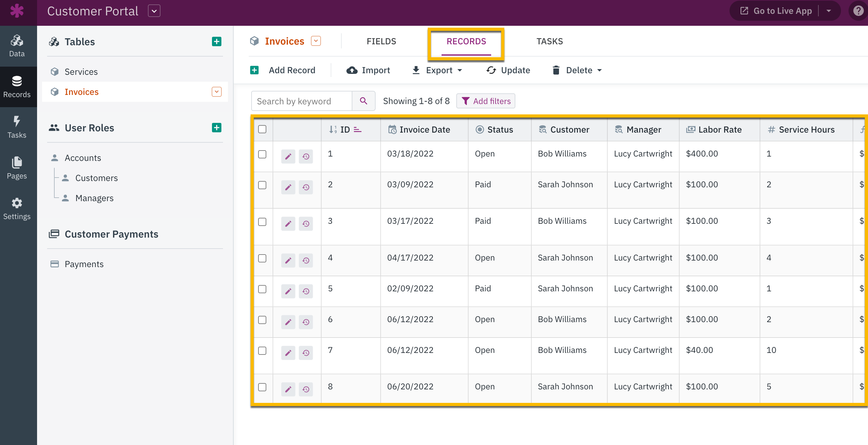View history of invoice record 3
868x445 pixels.
pos(306,224)
